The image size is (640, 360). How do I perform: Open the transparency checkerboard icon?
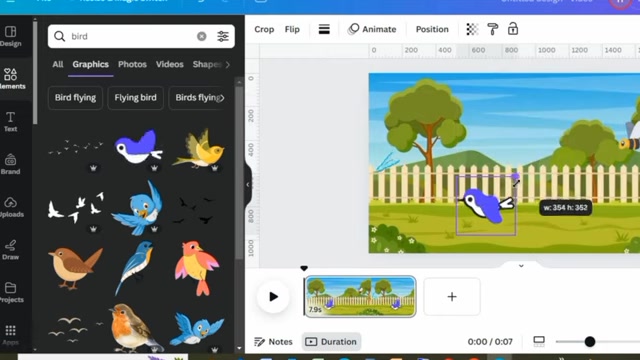(472, 29)
